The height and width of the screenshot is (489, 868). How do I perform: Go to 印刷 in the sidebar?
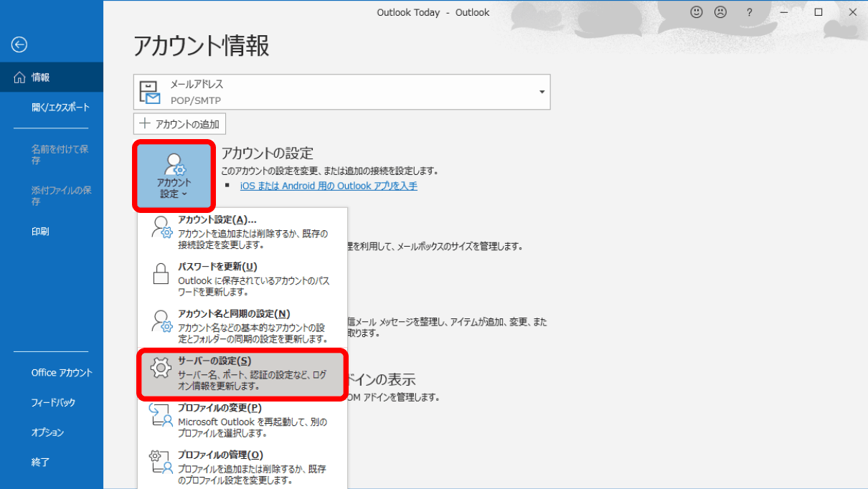click(40, 232)
